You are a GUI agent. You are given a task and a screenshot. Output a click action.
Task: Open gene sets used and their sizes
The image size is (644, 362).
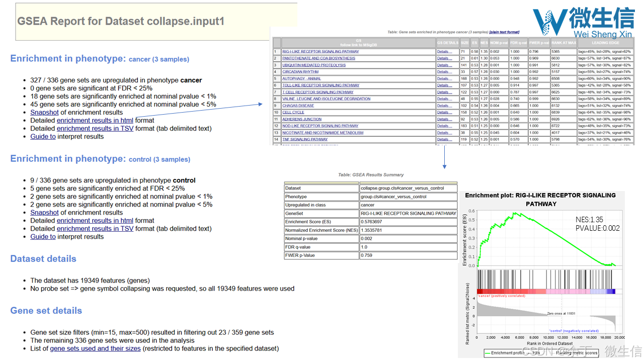click(95, 348)
